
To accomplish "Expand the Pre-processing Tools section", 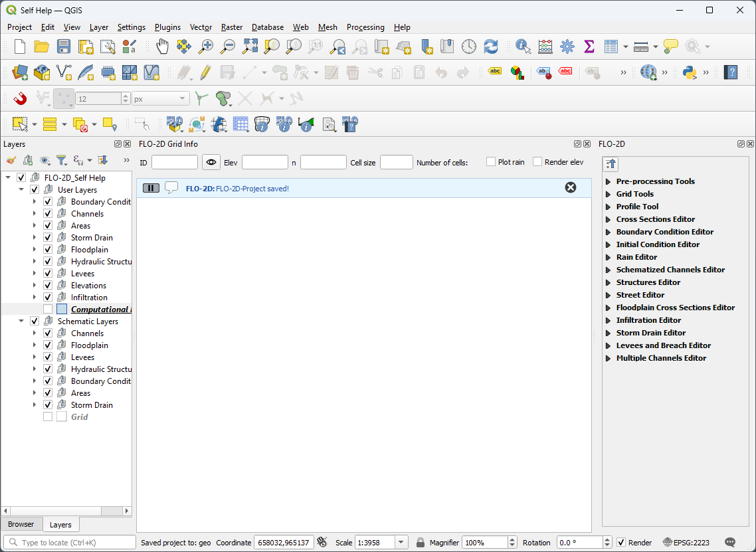I will click(609, 181).
